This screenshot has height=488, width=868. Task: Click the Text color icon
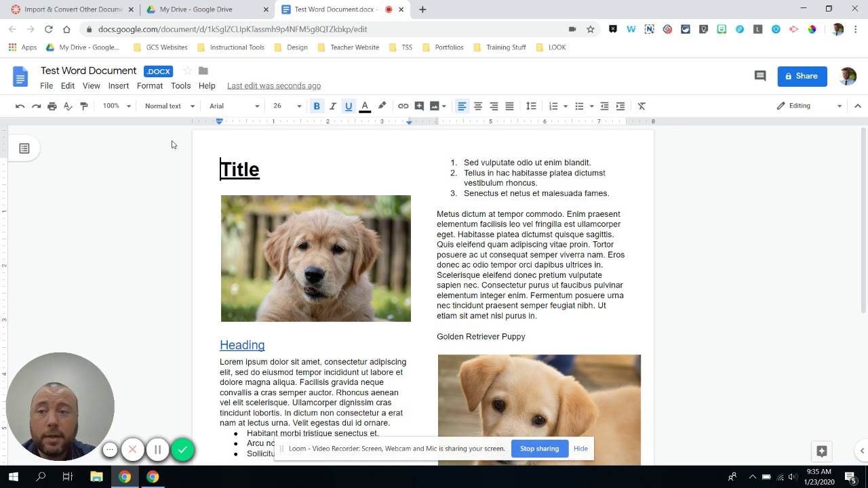[x=365, y=106]
